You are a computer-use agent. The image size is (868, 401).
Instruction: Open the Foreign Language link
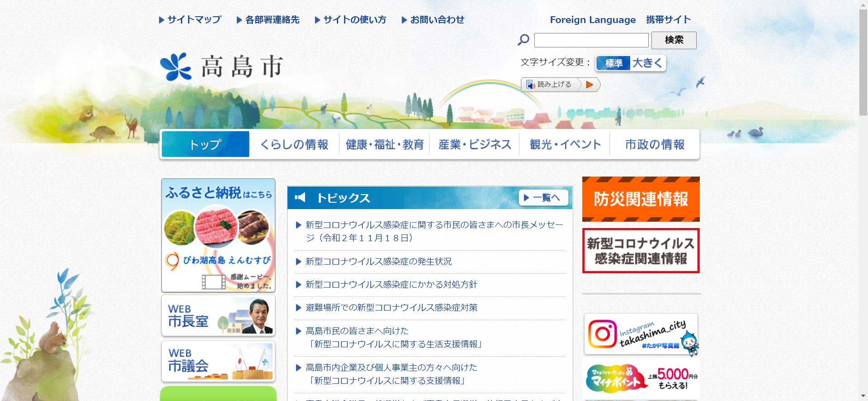(592, 20)
